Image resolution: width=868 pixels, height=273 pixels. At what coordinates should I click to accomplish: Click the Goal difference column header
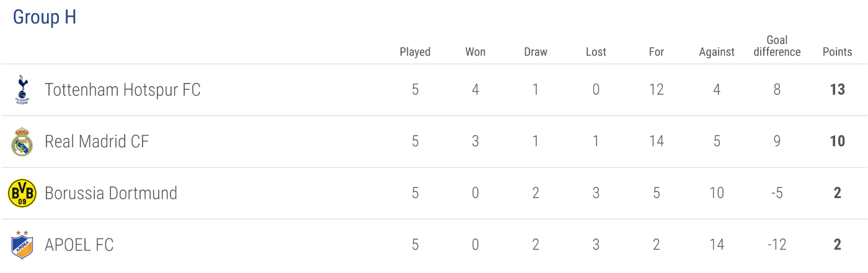(x=777, y=46)
